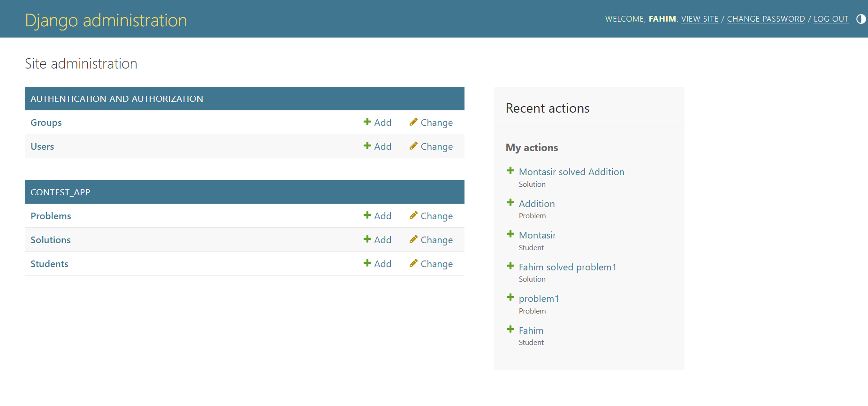The width and height of the screenshot is (868, 406).
Task: Open Authentication and Authorization section header
Action: tap(117, 99)
